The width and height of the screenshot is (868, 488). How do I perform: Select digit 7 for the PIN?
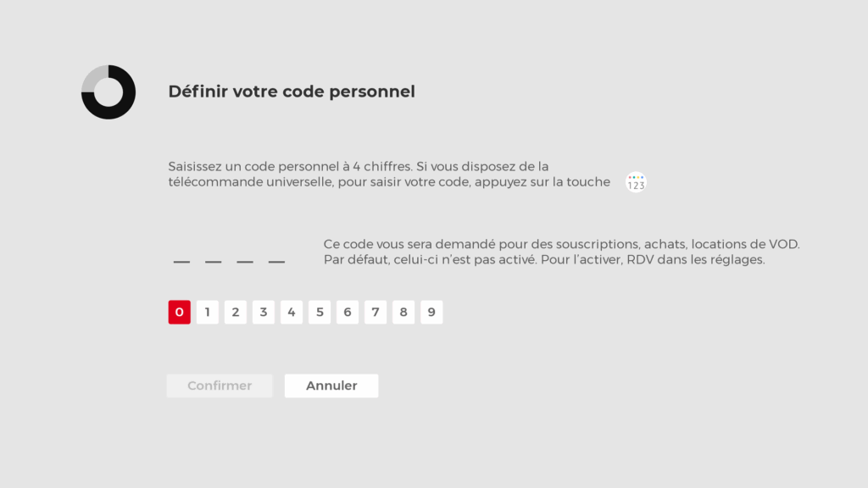376,313
